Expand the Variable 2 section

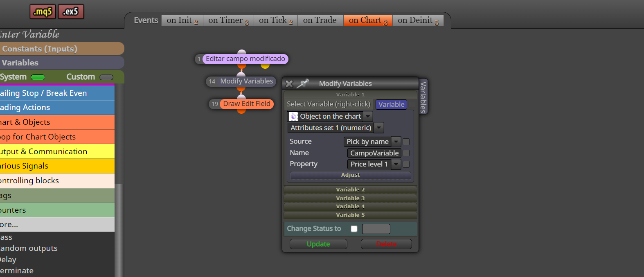(350, 189)
